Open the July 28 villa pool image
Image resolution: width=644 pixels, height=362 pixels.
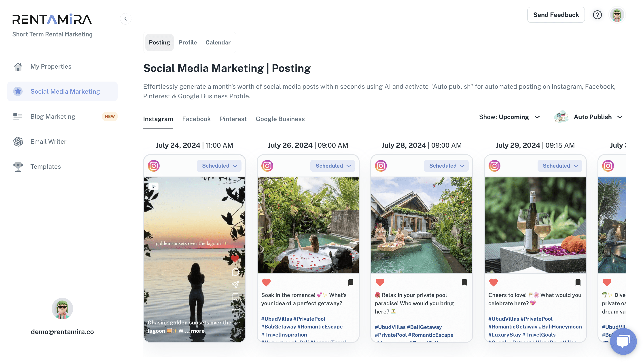click(422, 225)
